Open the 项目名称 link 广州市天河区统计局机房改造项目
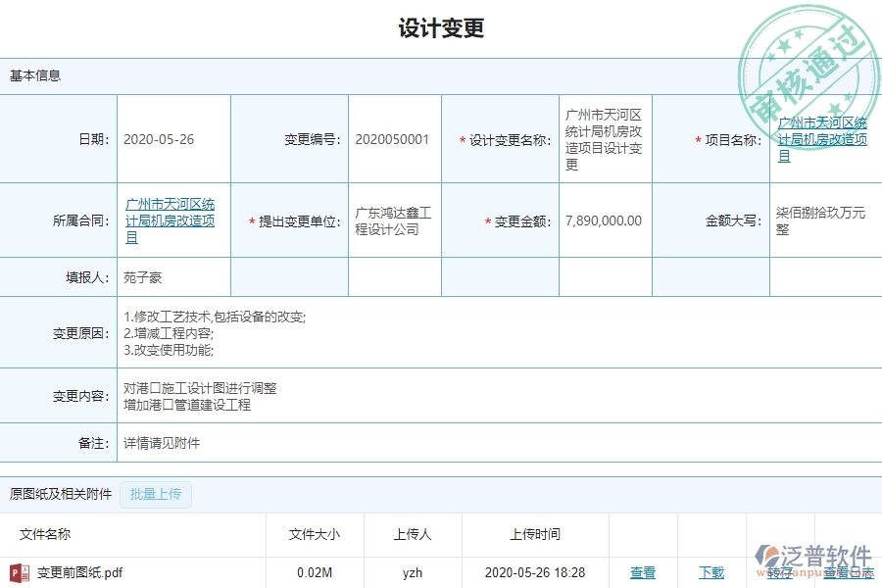The image size is (882, 588). (x=824, y=138)
